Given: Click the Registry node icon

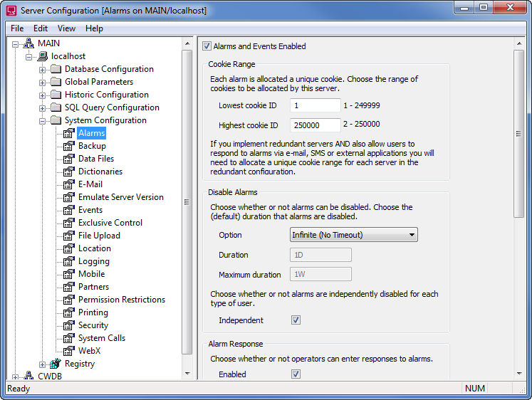Looking at the screenshot, I should coord(56,364).
